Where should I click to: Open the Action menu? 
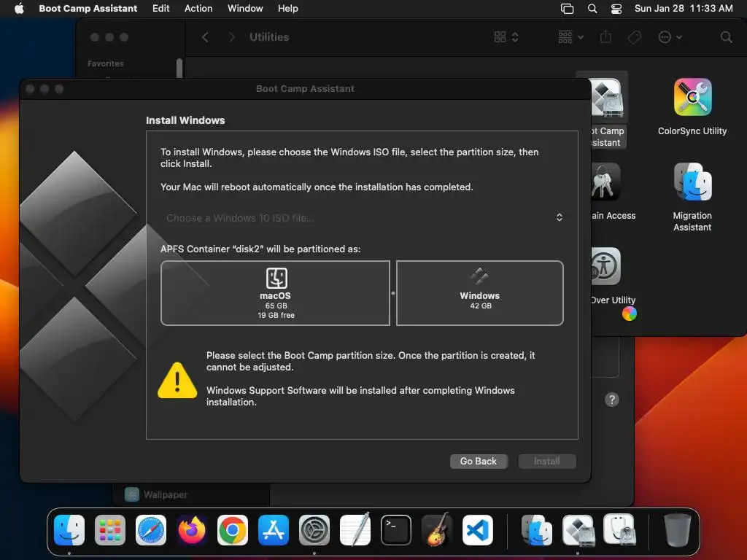pyautogui.click(x=198, y=8)
